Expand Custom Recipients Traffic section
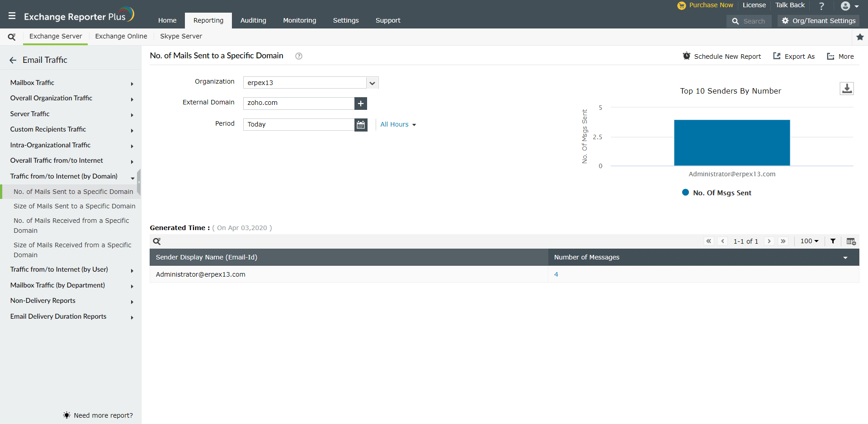868x424 pixels. click(x=132, y=130)
